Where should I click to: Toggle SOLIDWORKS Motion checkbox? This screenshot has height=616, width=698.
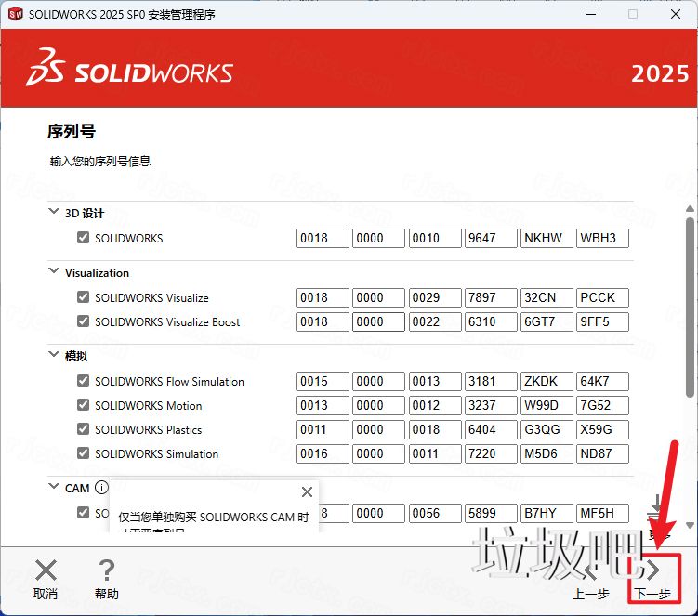(x=83, y=404)
